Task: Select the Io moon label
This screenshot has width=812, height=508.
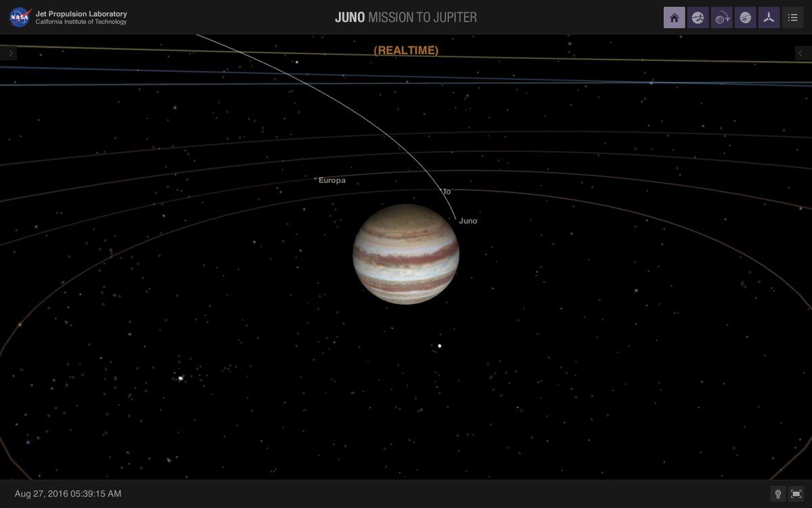Action: coord(446,192)
